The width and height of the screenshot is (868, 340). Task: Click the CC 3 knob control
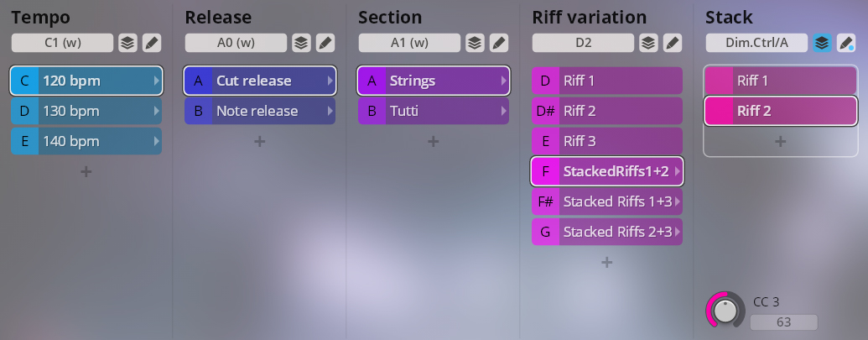click(x=725, y=309)
